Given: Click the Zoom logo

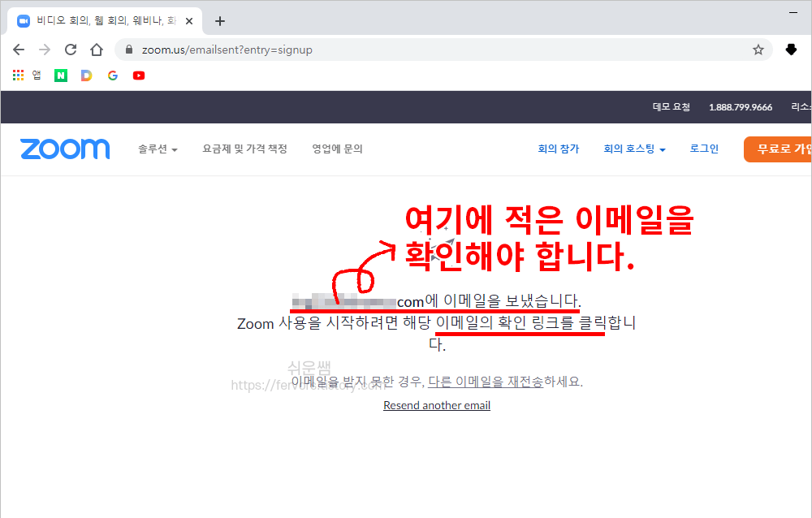Looking at the screenshot, I should point(65,149).
